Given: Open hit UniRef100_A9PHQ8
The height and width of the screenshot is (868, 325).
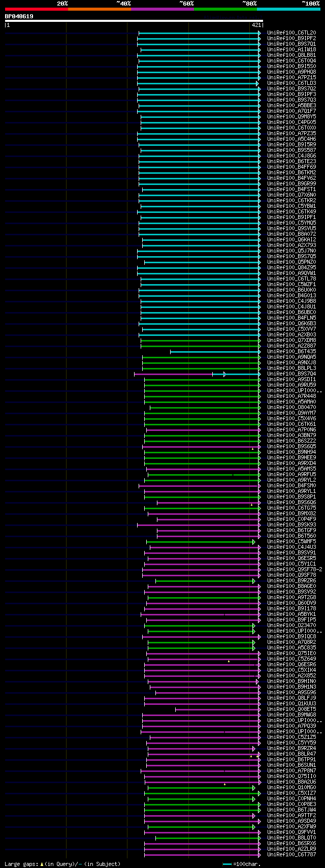Looking at the screenshot, I should pos(291,72).
